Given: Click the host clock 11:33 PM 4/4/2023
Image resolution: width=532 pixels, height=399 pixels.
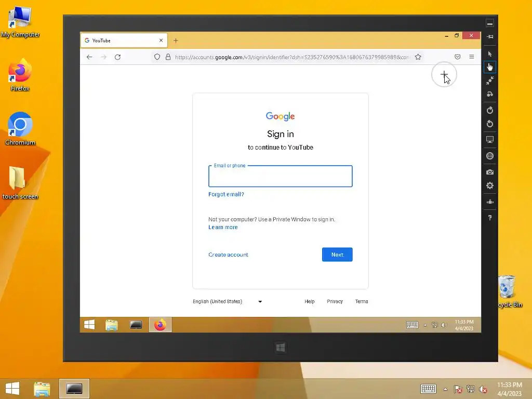Looking at the screenshot, I should (x=509, y=389).
